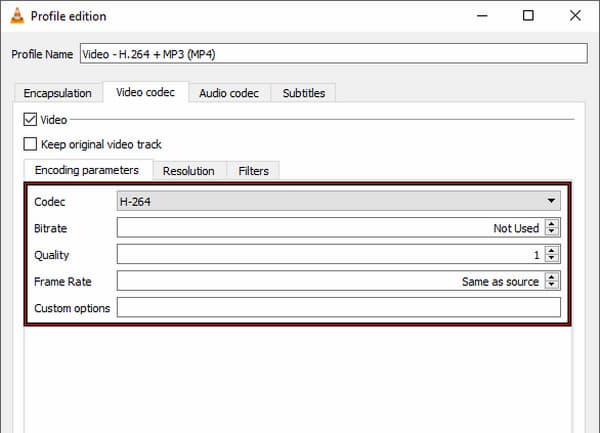Select the Video codec tab
Image resolution: width=600 pixels, height=433 pixels.
pos(145,92)
